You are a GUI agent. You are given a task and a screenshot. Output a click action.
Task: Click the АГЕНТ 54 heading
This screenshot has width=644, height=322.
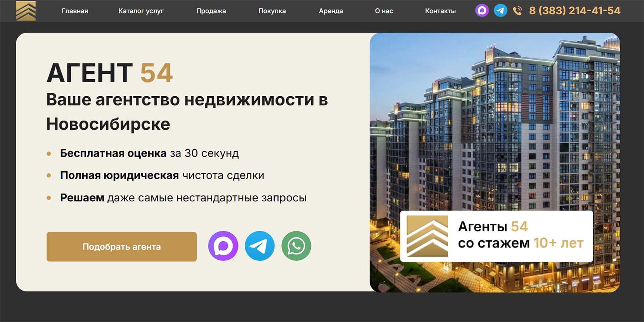coord(110,73)
